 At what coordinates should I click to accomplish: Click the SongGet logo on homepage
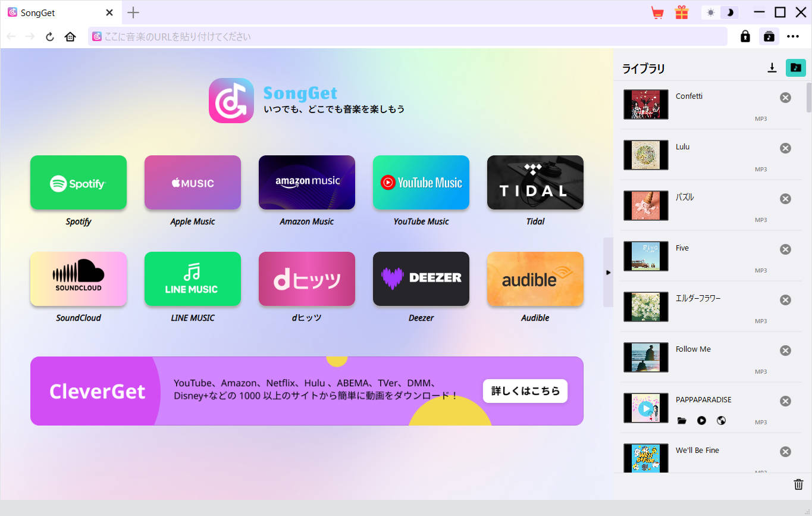[231, 101]
